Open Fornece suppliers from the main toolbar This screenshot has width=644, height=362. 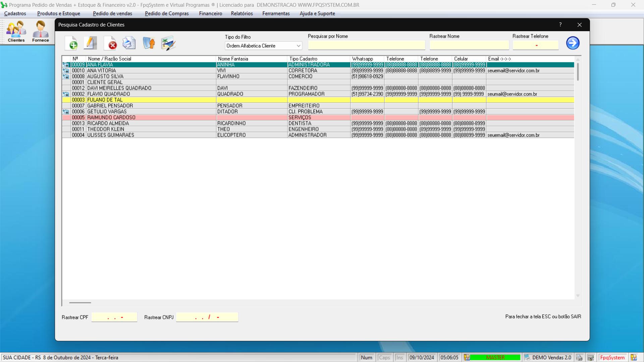(x=41, y=32)
